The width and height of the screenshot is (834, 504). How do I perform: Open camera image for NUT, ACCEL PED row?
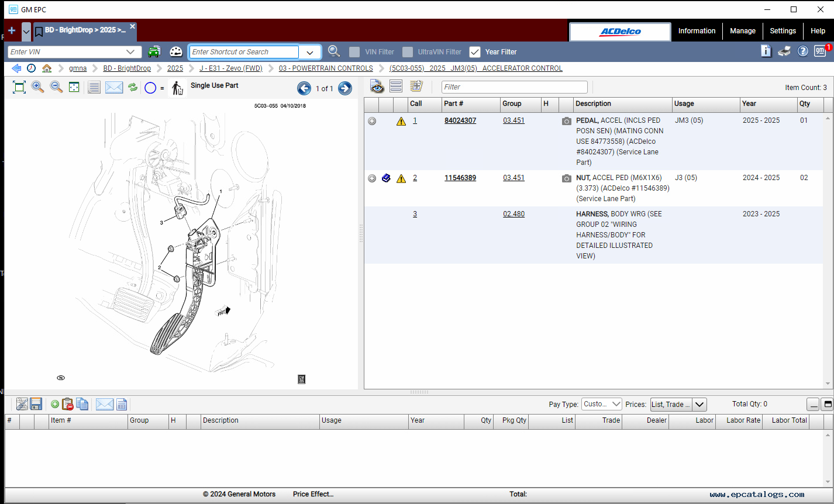click(x=566, y=178)
